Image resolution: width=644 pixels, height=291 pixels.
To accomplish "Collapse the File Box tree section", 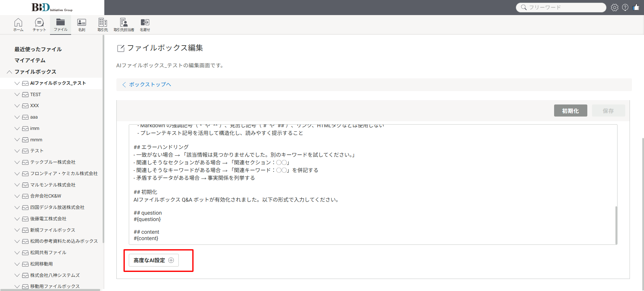I will (9, 72).
